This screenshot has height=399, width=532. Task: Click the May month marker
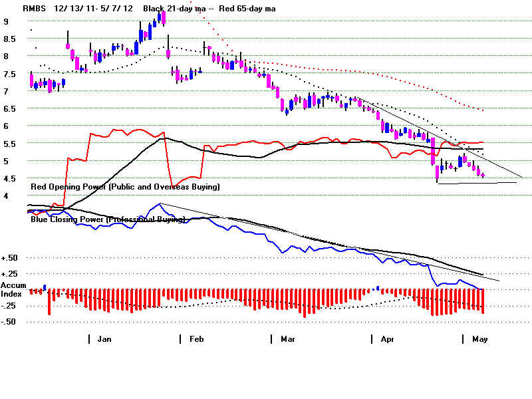(479, 339)
